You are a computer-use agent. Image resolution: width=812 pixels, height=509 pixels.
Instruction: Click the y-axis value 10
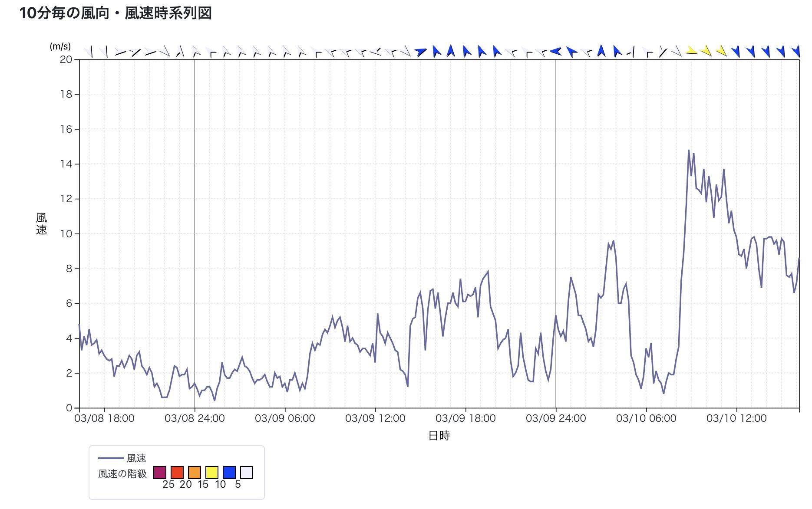click(x=66, y=234)
